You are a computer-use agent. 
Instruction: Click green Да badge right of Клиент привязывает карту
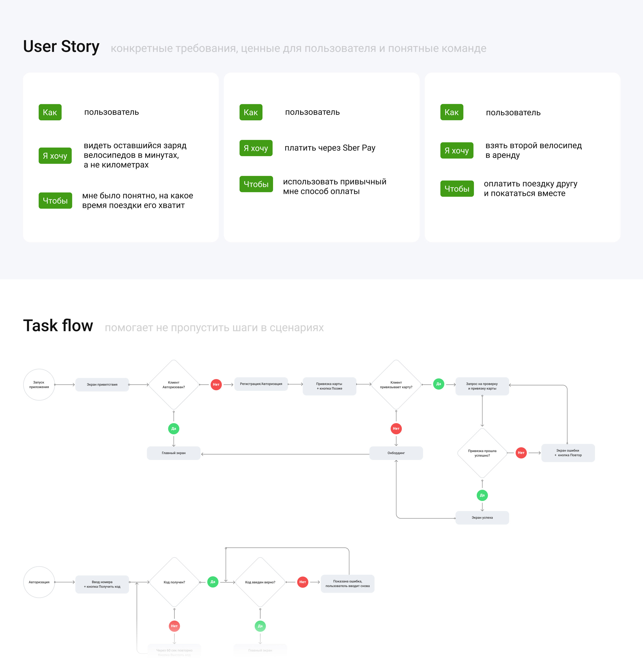point(438,384)
